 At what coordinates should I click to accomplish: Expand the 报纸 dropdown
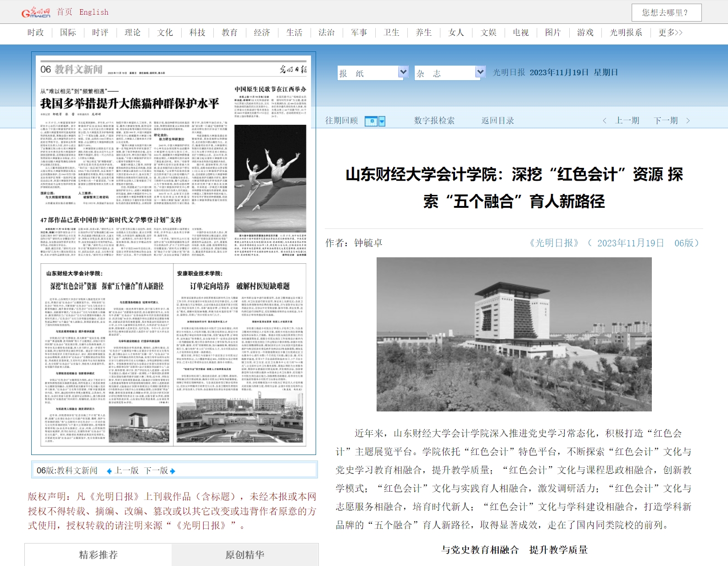[403, 72]
